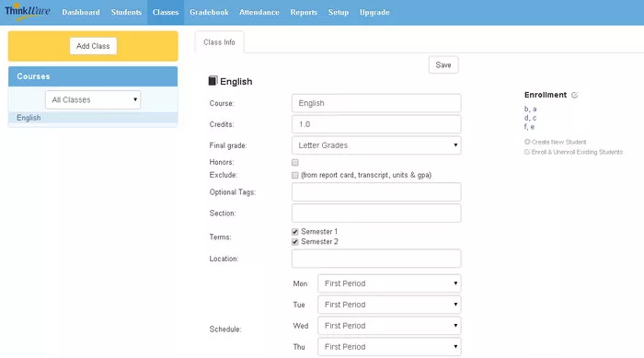Viewport: 644px width, 358px height.
Task: Click the edit icon next to Enrollment
Action: point(575,95)
